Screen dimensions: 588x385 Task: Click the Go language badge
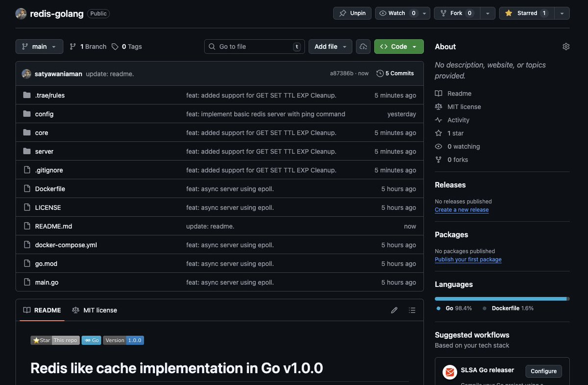[91, 340]
